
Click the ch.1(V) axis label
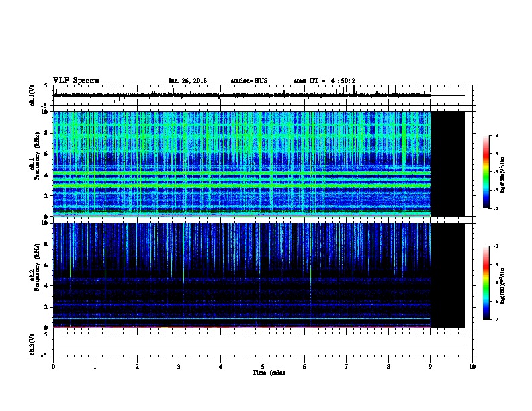[x=32, y=95]
